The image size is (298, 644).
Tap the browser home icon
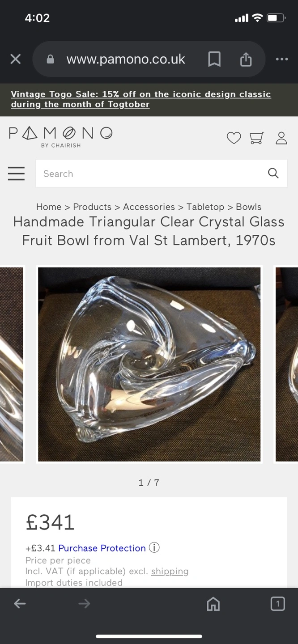(x=213, y=604)
